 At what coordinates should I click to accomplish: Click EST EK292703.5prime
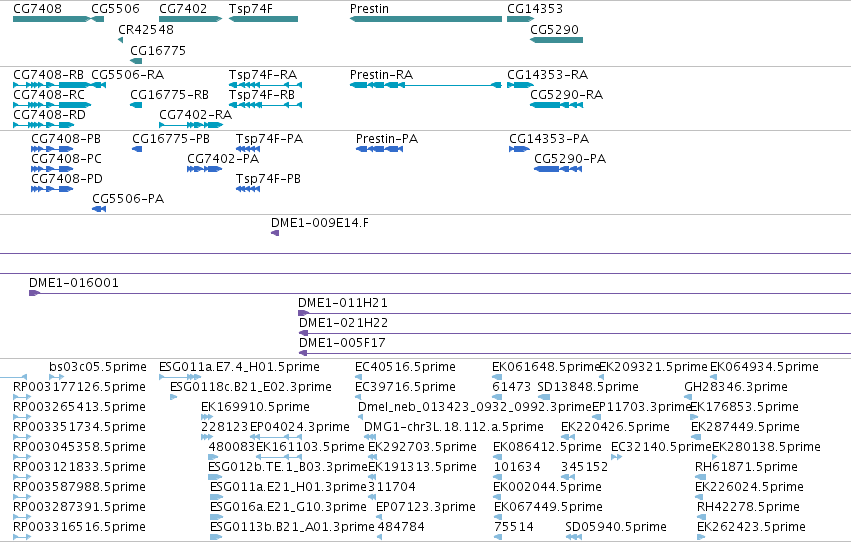click(x=371, y=457)
